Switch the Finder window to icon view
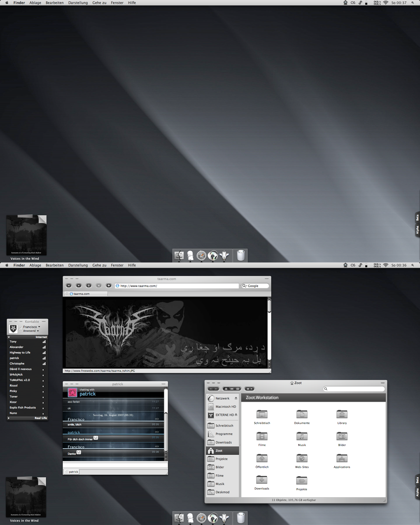 [x=226, y=389]
